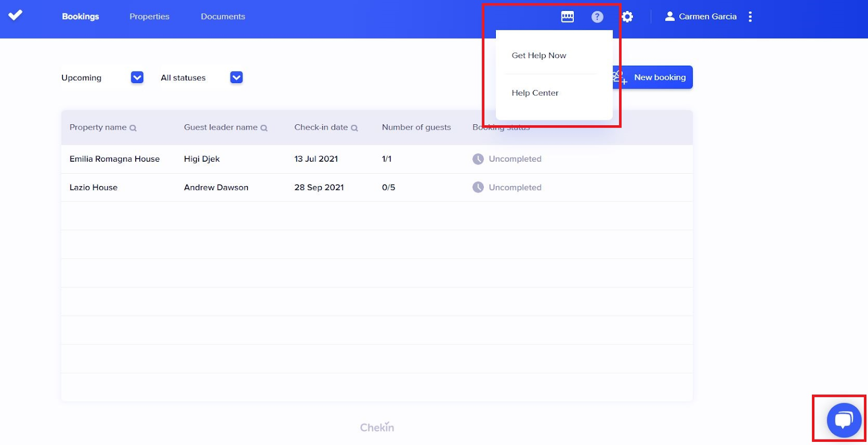Viewport: 868px width, 445px height.
Task: Switch to the Properties tab
Action: pos(149,17)
